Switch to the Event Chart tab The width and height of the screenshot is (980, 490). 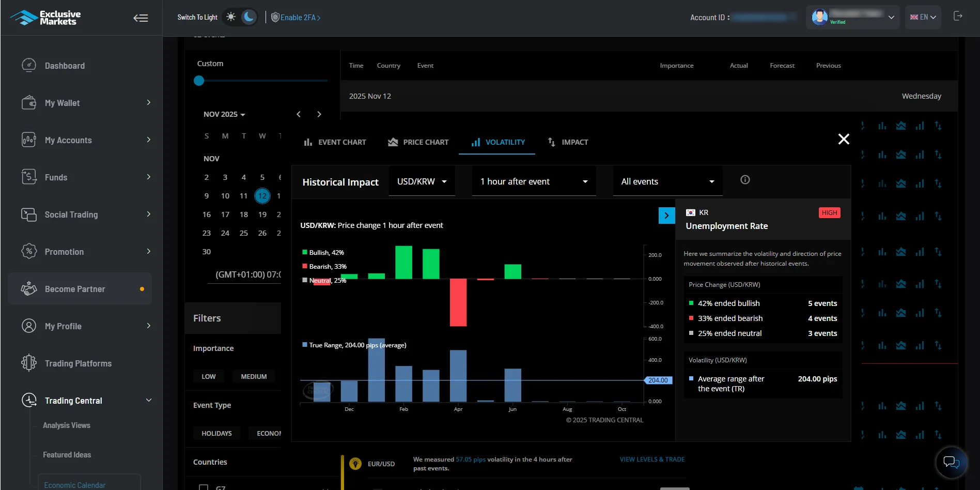coord(335,142)
